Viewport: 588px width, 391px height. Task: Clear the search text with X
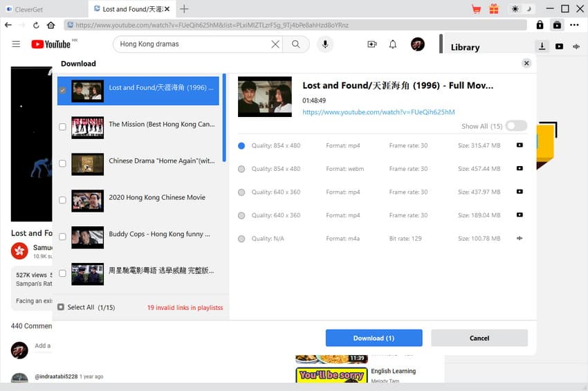(x=275, y=44)
